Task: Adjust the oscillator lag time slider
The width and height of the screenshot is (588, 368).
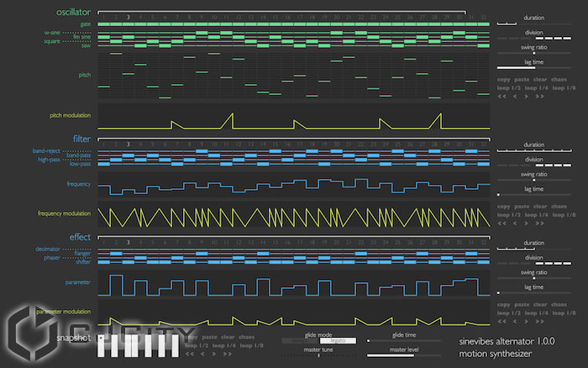Action: tap(534, 68)
